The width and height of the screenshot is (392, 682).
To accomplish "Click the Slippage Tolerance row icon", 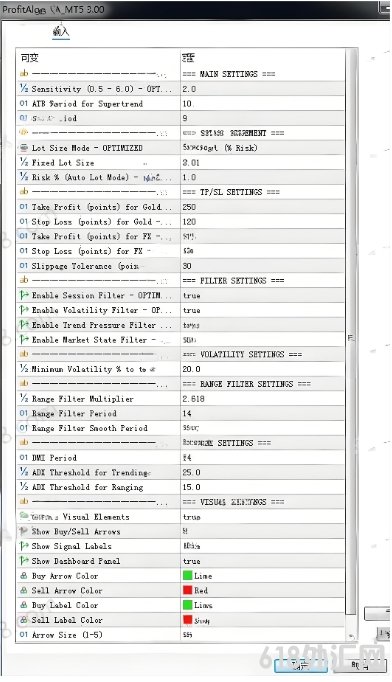I will [24, 266].
